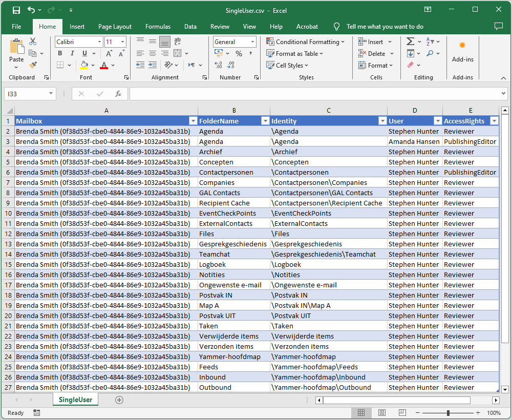Apply Comma Style number formatting
The image size is (512, 420).
point(250,53)
